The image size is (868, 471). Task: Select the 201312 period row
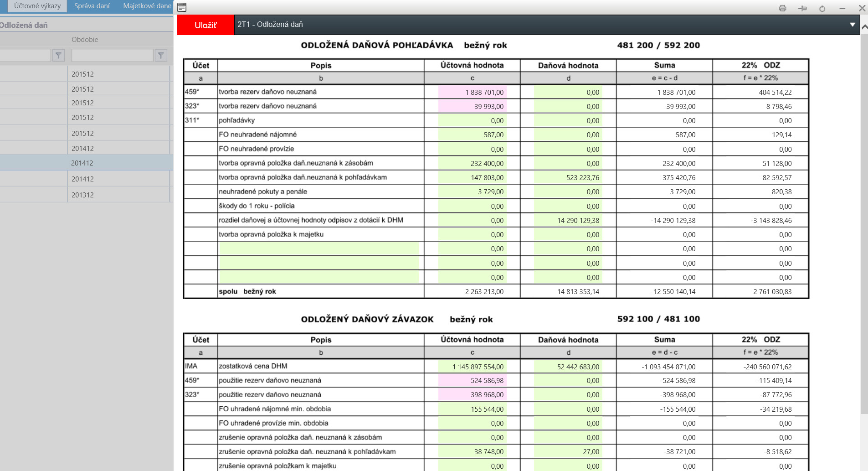coord(87,195)
